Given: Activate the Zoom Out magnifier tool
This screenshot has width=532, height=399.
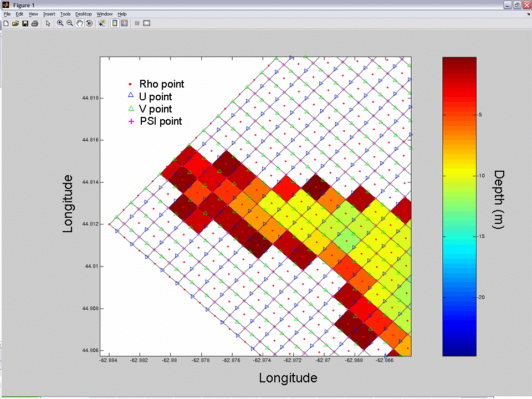Looking at the screenshot, I should point(70,23).
